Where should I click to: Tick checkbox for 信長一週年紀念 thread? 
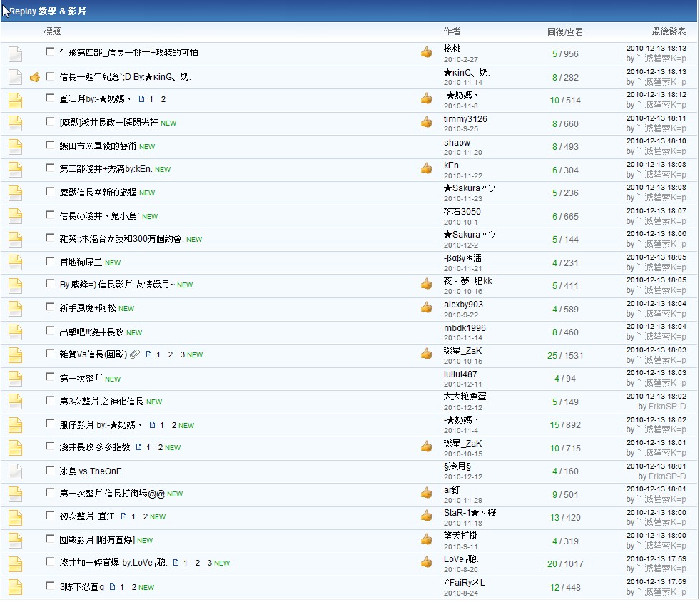point(50,76)
